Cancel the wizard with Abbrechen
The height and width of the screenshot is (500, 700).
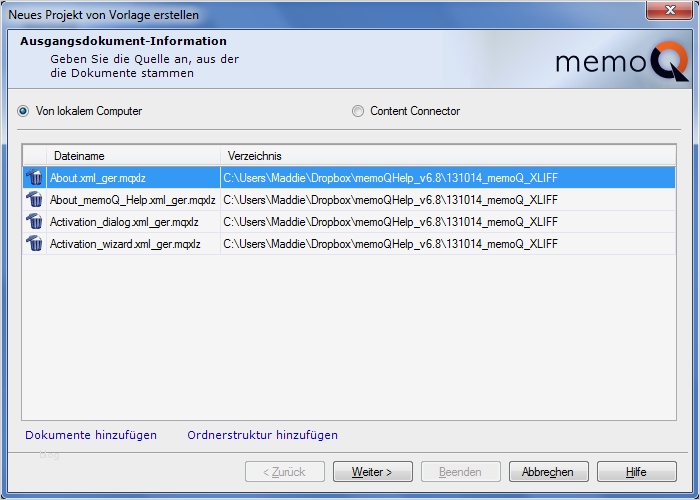point(549,472)
